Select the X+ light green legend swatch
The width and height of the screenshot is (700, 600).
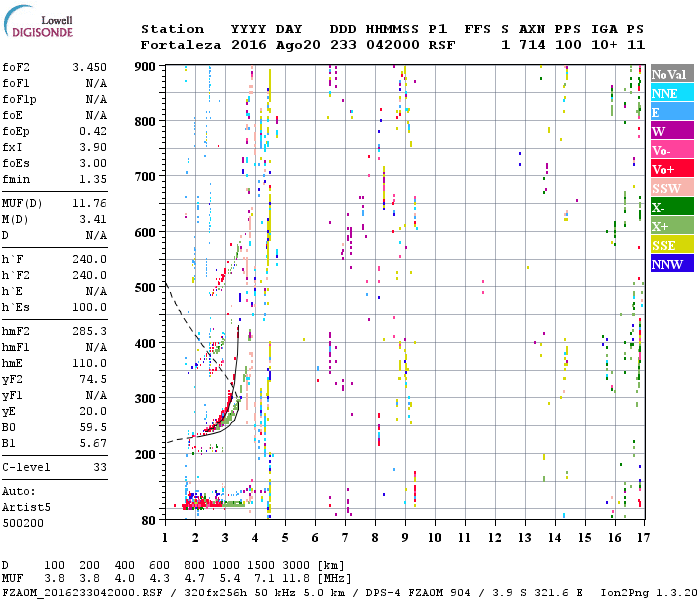672,226
